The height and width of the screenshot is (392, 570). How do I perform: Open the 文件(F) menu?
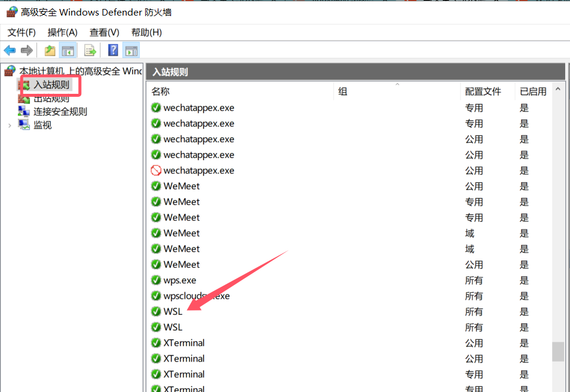22,32
